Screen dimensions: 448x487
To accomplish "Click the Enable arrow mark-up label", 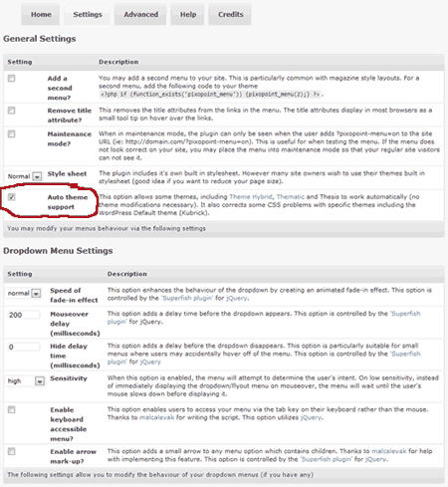I will pyautogui.click(x=73, y=456).
